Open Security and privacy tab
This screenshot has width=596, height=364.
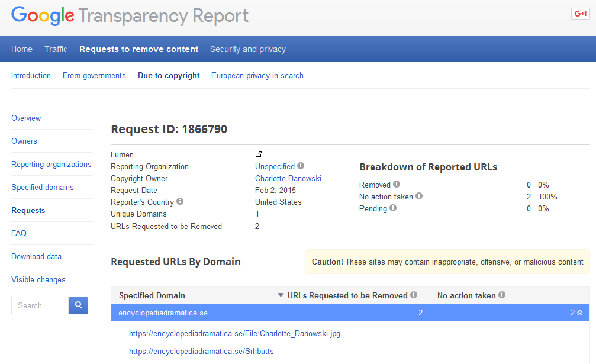[248, 49]
